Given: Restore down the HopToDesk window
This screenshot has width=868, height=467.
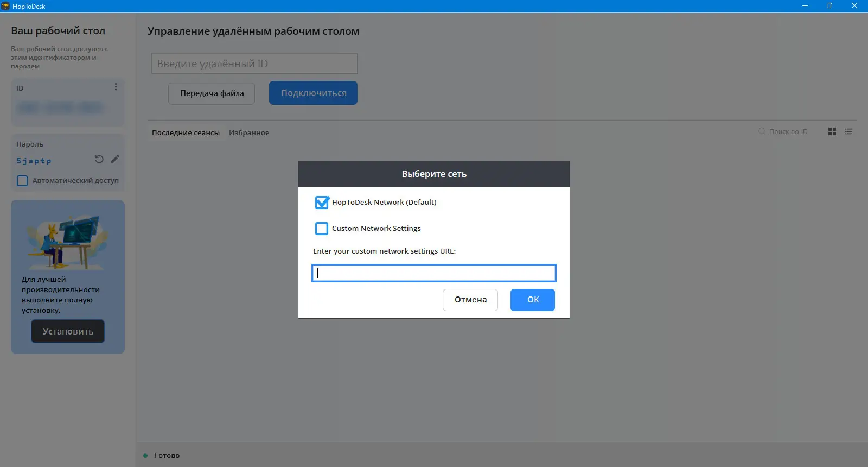Looking at the screenshot, I should pos(829,6).
